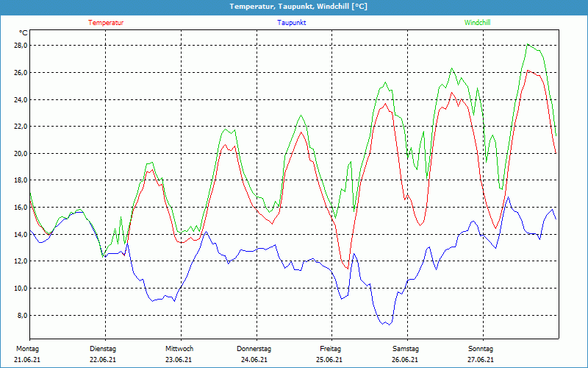The width and height of the screenshot is (588, 368).
Task: Click the '20,0' y-axis value
Action: (19, 153)
